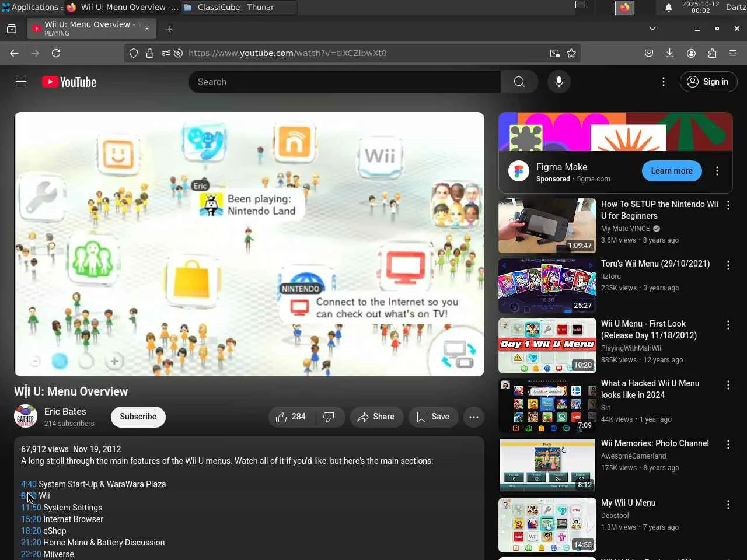
Task: Open video in Picture-in-Picture from address bar
Action: point(554,53)
